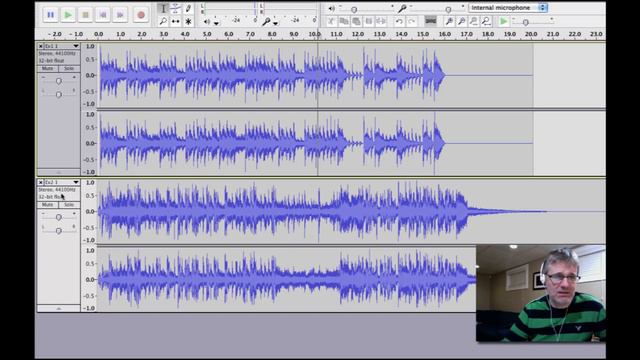
Task: Click the webcam video overlay thumbnail
Action: point(541,293)
